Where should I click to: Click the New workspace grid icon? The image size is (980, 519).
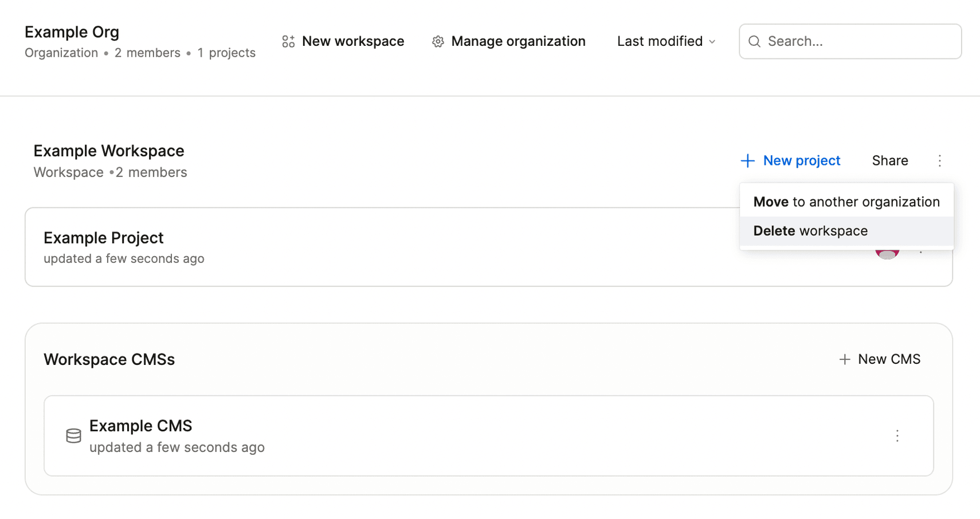(288, 41)
